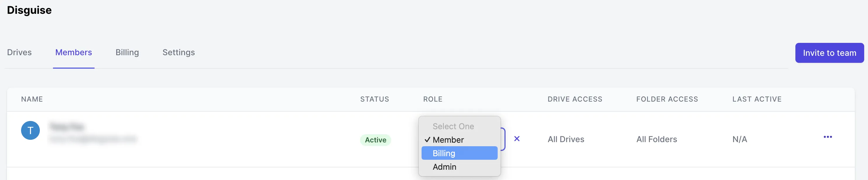Stay on the Members tab
Image resolution: width=868 pixels, height=180 pixels.
pyautogui.click(x=73, y=52)
